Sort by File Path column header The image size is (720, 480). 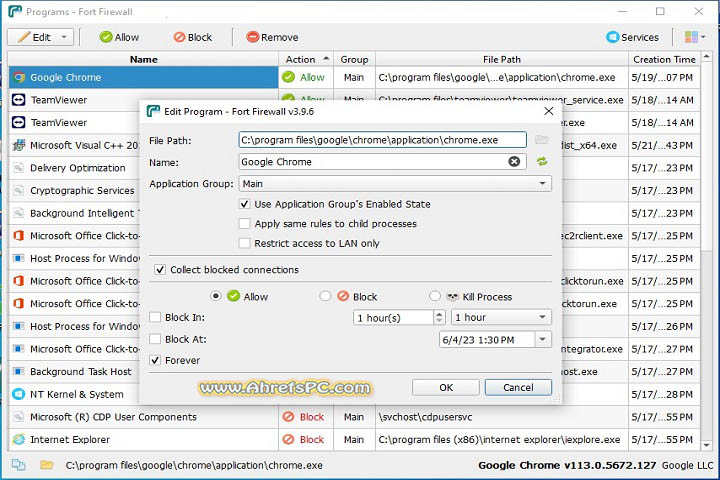click(x=501, y=59)
